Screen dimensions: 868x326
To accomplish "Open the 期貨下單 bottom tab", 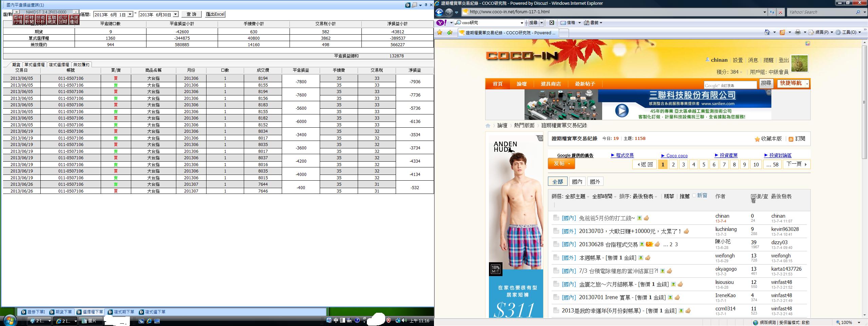I will click(x=61, y=312).
